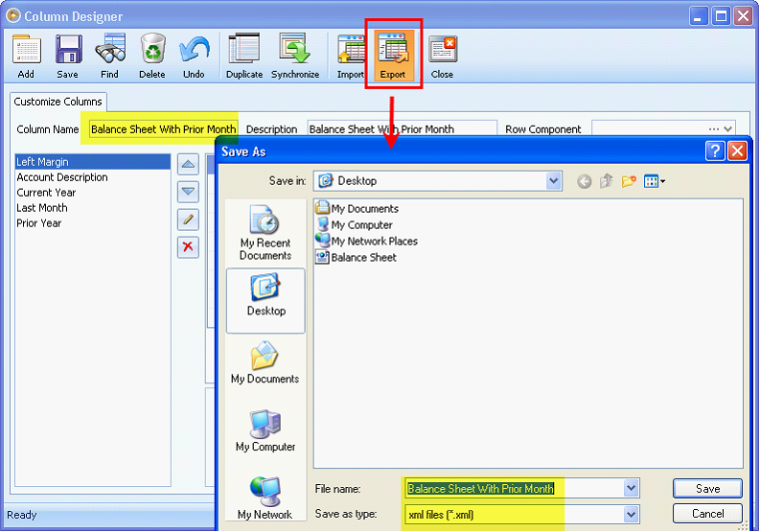Create a new folder in Save As dialog
The width and height of the screenshot is (760, 532).
pos(629,181)
